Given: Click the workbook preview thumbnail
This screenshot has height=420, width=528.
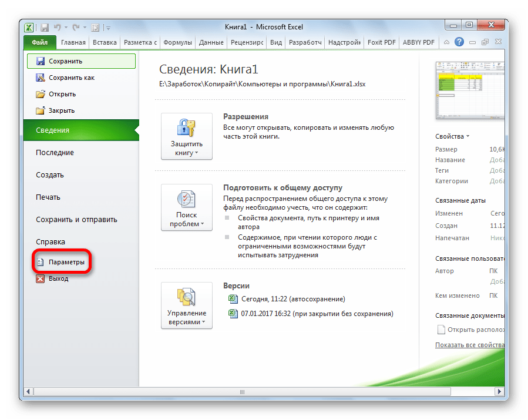Looking at the screenshot, I should tap(470, 90).
